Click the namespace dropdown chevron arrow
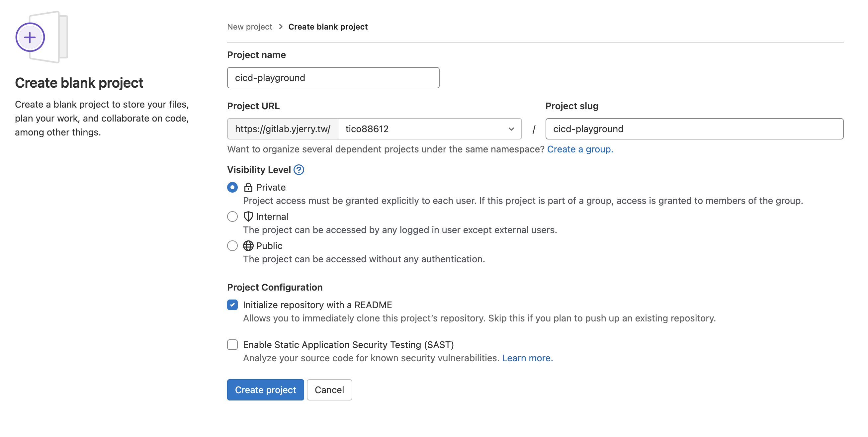 click(x=511, y=129)
